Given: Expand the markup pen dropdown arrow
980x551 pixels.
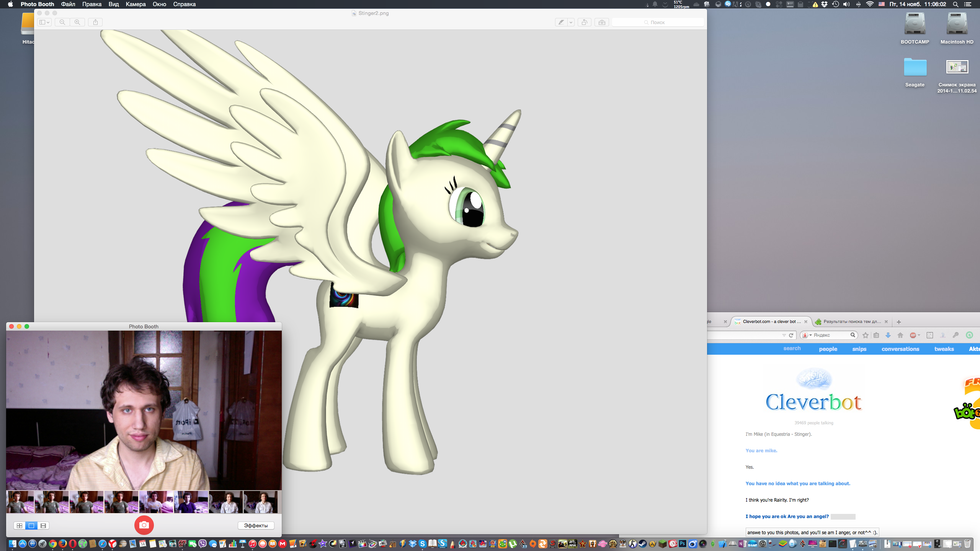Looking at the screenshot, I should coord(571,22).
